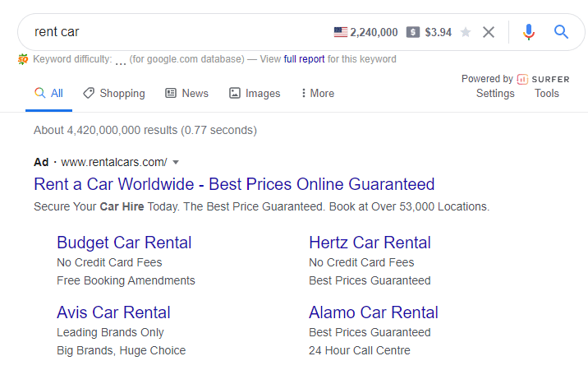Open the Hertz Car Rental sitelink

pyautogui.click(x=370, y=243)
